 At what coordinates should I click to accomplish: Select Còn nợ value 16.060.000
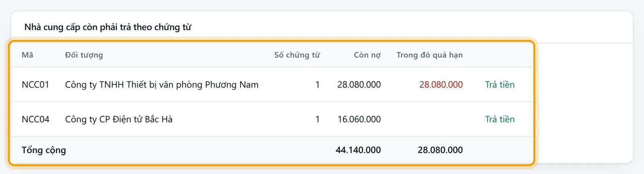coord(359,119)
